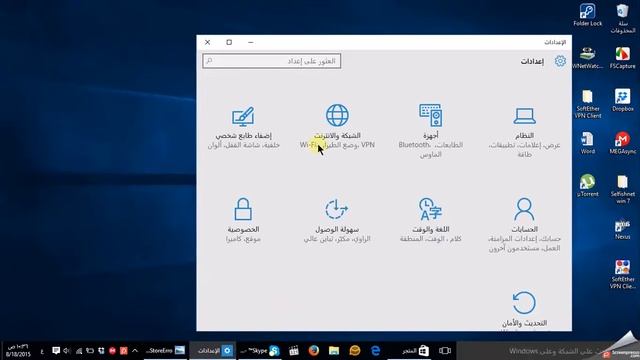The image size is (640, 360).
Task: Click the network tray icon
Action: tap(78, 351)
